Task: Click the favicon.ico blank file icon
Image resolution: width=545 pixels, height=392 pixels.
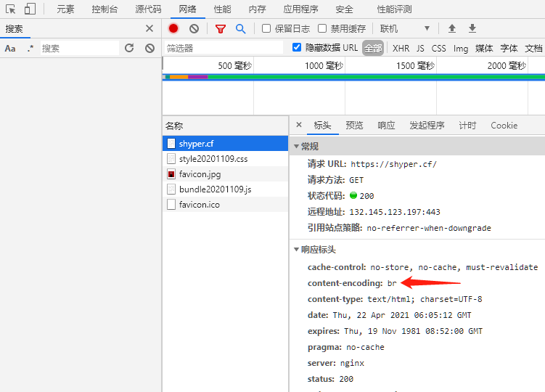Action: [x=171, y=204]
